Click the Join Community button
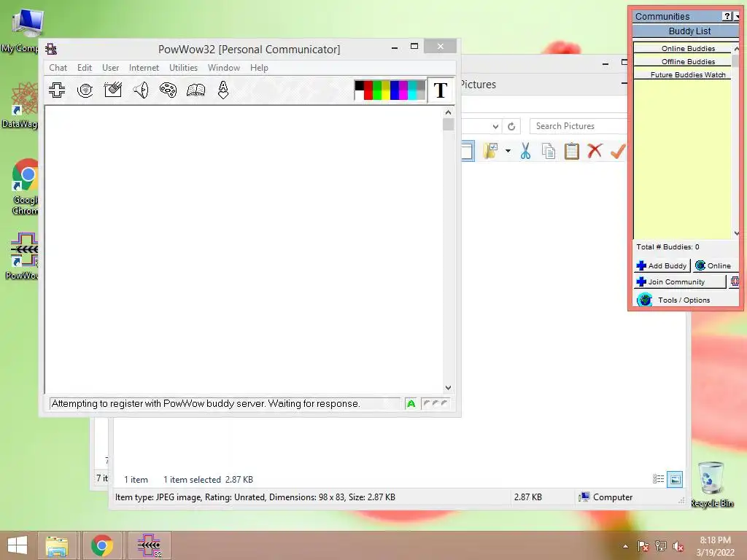This screenshot has height=560, width=747. tap(680, 281)
